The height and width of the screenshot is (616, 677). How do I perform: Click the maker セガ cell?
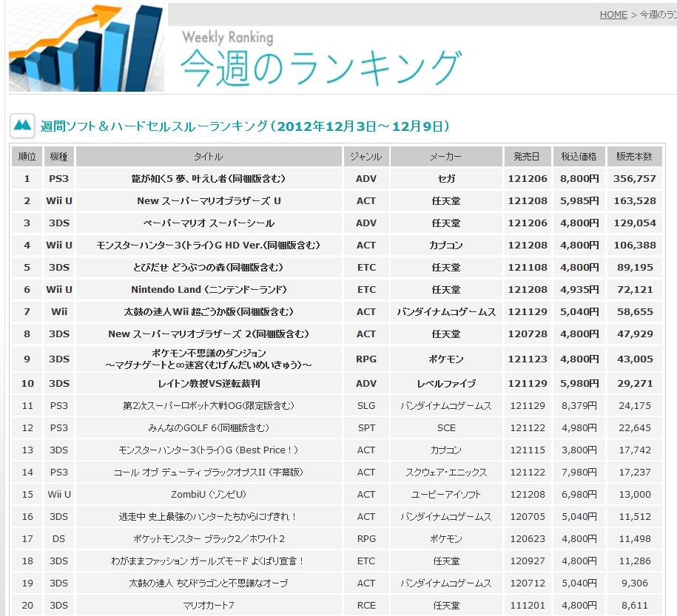pyautogui.click(x=446, y=179)
